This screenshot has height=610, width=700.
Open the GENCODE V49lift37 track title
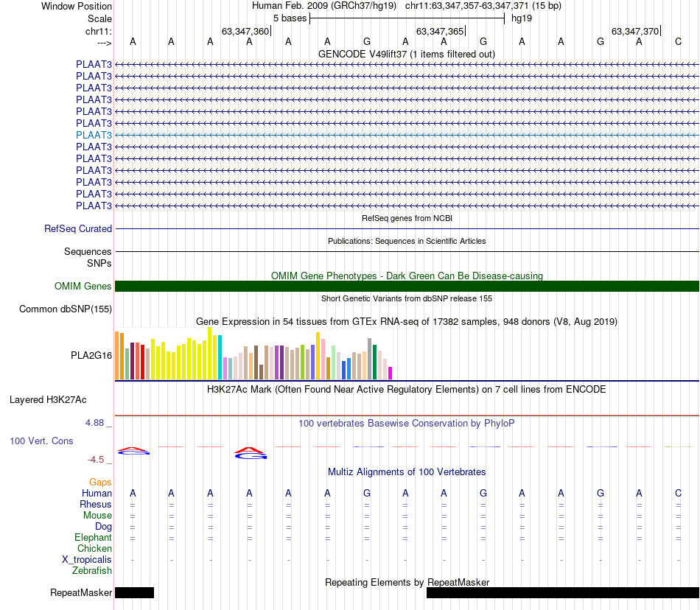(407, 54)
